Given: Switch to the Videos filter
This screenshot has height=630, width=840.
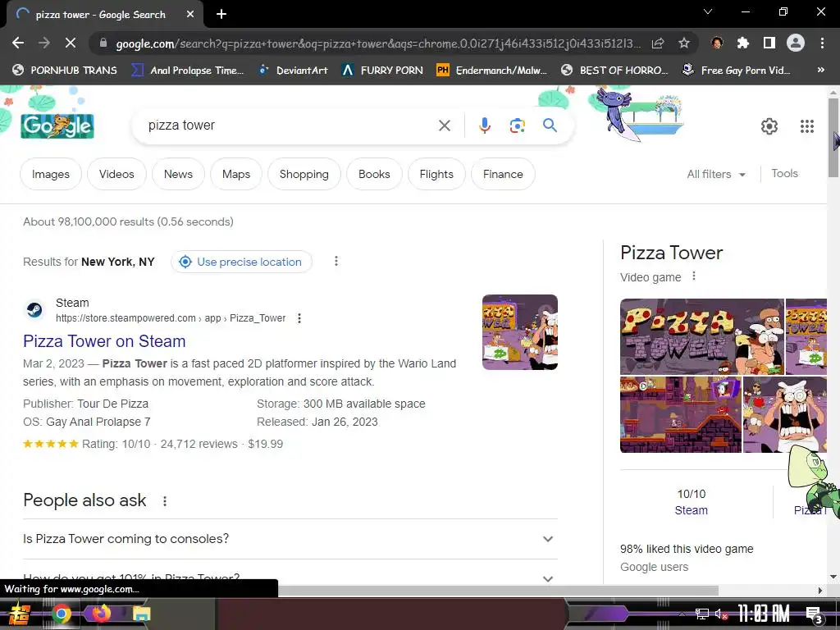Looking at the screenshot, I should tap(116, 174).
